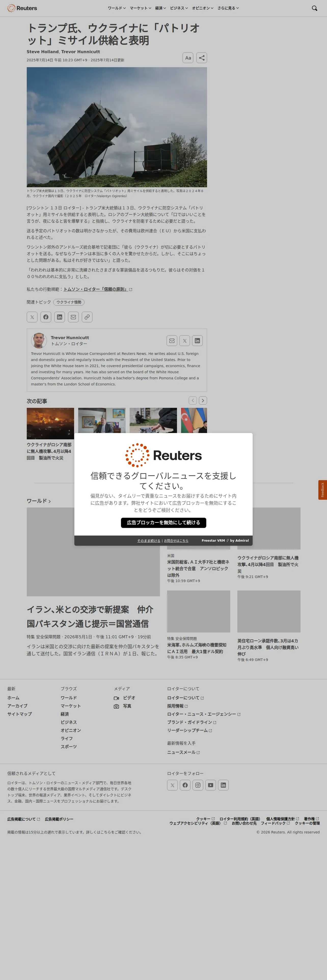Click the Reuters logo in the header
The image size is (327, 980).
coord(22,8)
